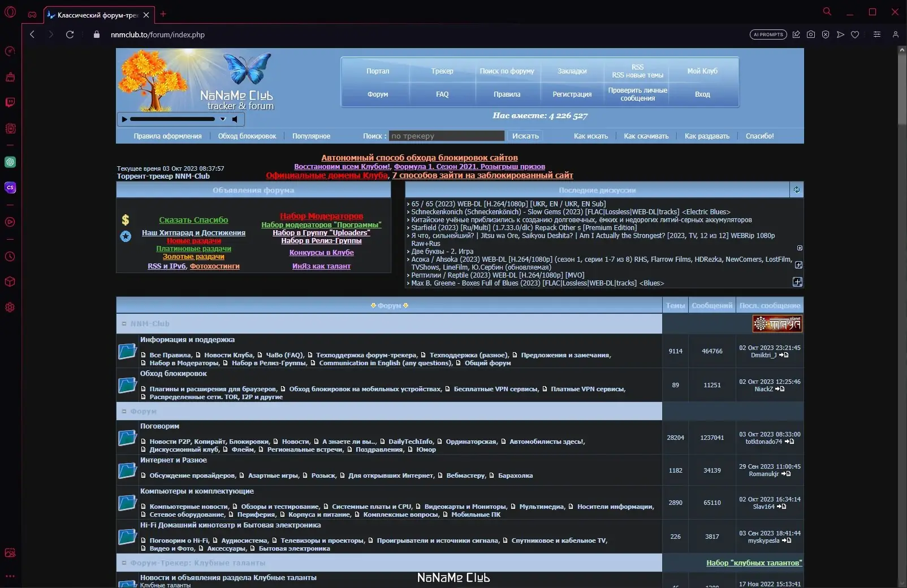Click the blue star icon in announcements

126,236
